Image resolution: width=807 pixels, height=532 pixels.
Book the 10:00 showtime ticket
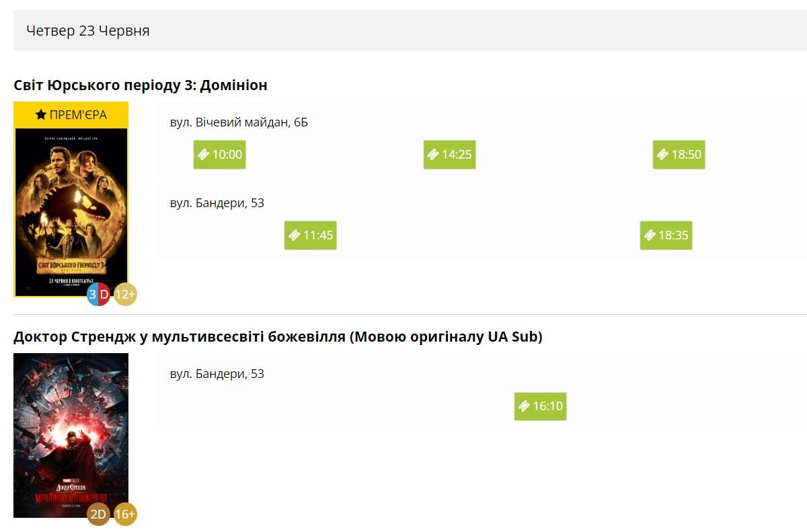click(x=220, y=155)
